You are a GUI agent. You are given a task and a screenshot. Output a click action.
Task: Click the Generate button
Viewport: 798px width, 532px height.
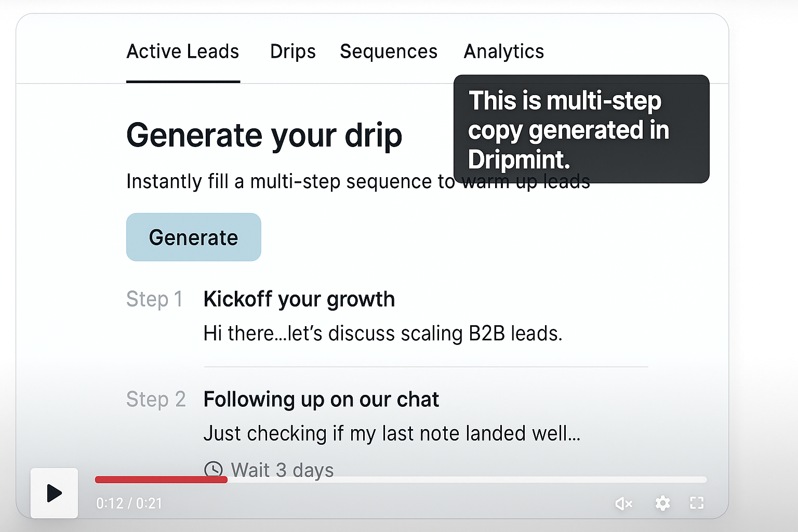pos(193,237)
